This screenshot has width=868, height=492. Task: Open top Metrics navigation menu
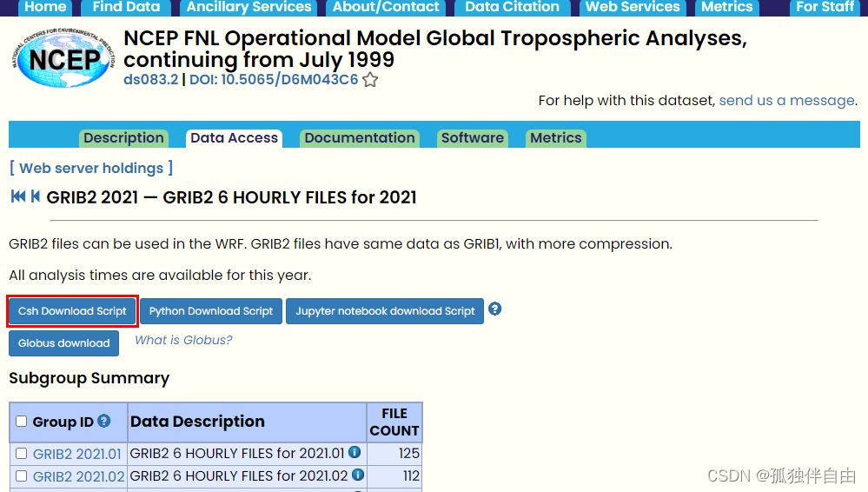(x=727, y=7)
